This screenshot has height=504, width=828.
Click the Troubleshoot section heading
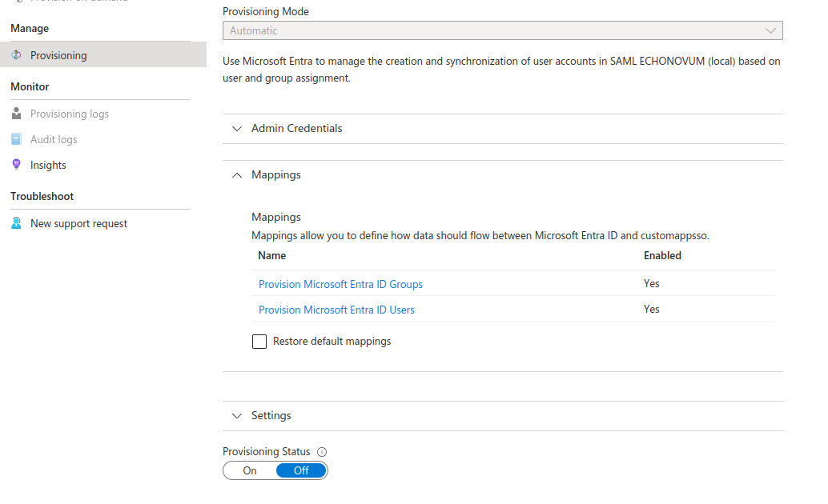(42, 196)
